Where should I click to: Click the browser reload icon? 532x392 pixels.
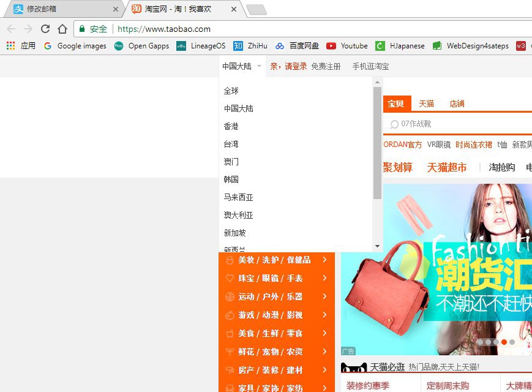(x=45, y=29)
